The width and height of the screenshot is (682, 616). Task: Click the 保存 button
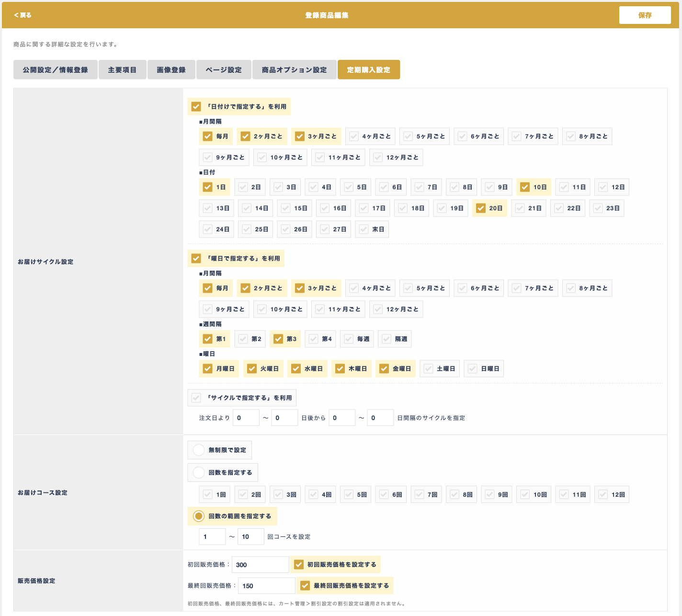point(645,15)
